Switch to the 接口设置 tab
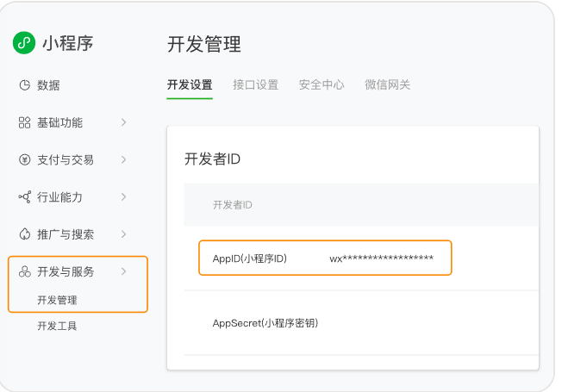 pyautogui.click(x=255, y=85)
